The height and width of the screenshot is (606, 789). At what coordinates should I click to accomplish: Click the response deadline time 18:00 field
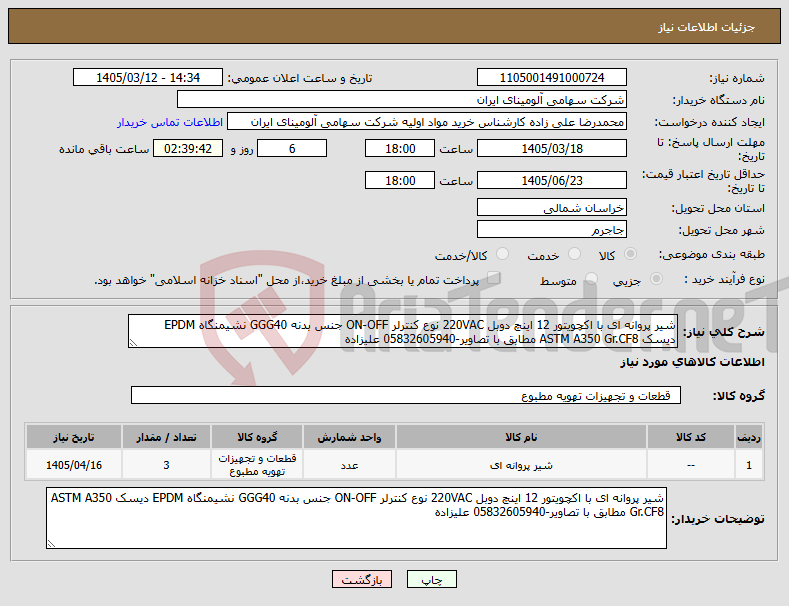tap(400, 148)
